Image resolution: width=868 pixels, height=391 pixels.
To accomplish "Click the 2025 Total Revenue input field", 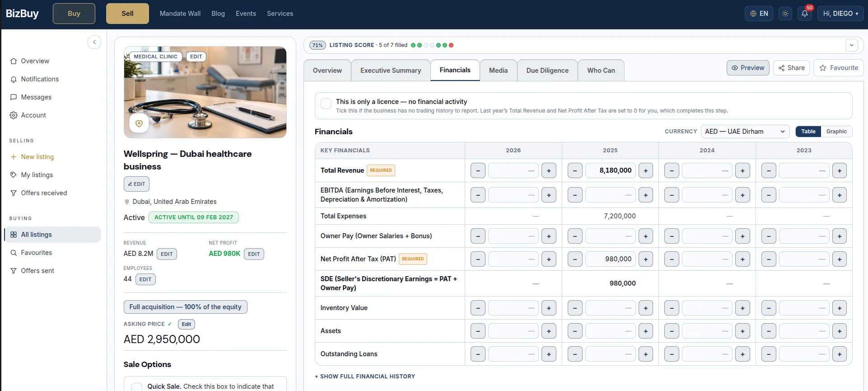I will [x=610, y=170].
